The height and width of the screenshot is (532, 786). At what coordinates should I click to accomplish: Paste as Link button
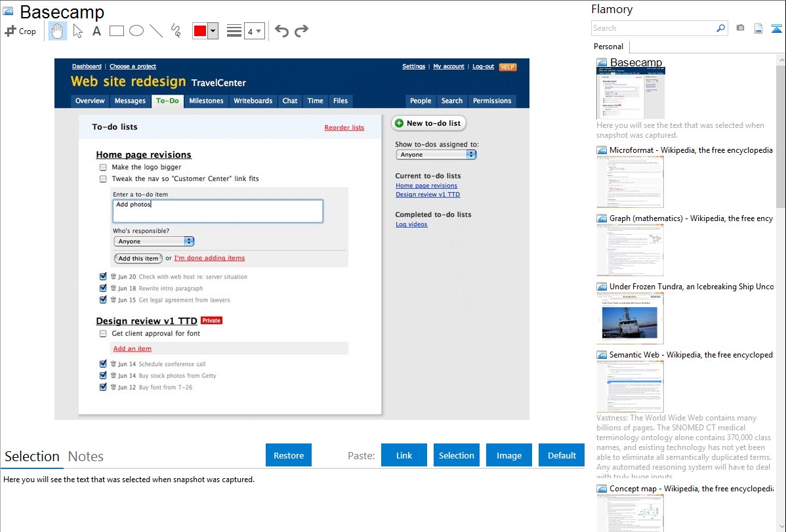click(404, 455)
